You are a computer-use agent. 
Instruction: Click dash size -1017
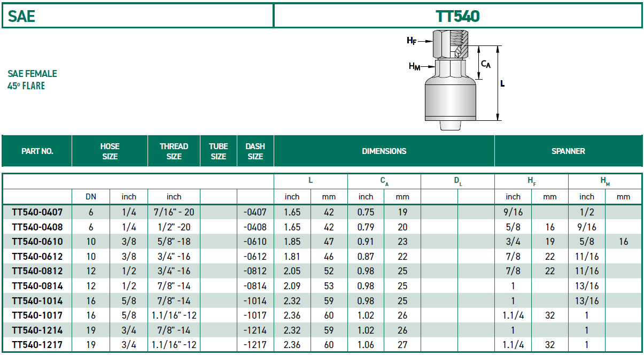tap(255, 315)
